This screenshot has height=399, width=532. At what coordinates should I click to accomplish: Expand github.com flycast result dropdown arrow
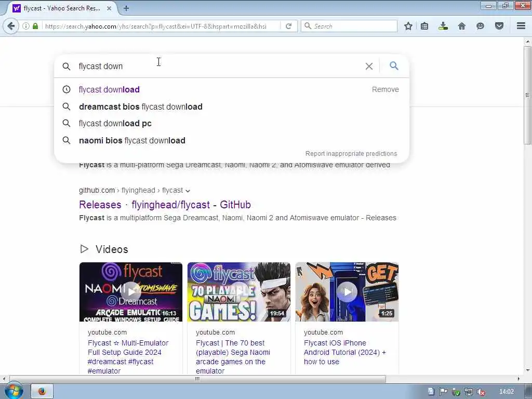(188, 191)
